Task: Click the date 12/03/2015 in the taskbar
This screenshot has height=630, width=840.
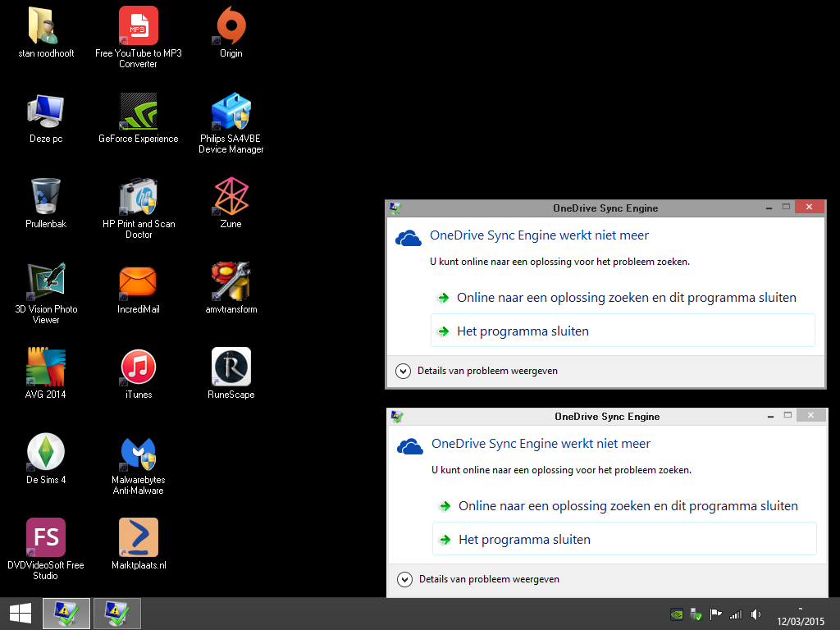Action: [x=801, y=622]
